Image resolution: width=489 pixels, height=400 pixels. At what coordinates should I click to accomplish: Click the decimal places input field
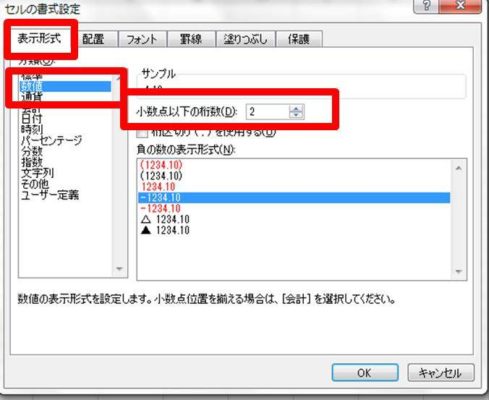267,111
